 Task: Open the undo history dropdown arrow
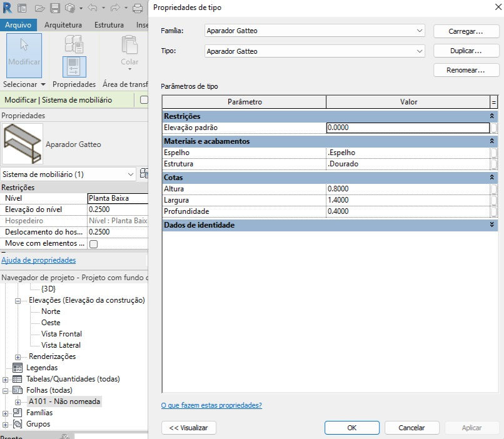click(x=104, y=8)
